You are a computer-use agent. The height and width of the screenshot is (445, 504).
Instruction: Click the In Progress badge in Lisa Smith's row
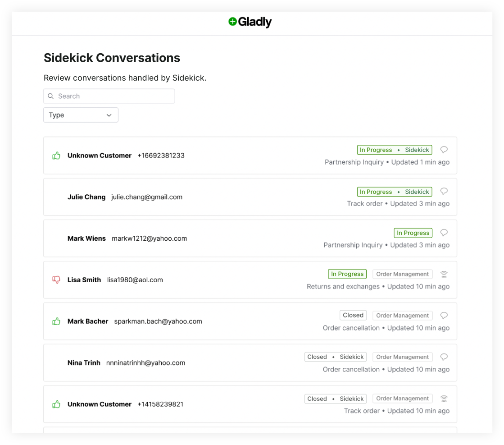click(x=347, y=274)
